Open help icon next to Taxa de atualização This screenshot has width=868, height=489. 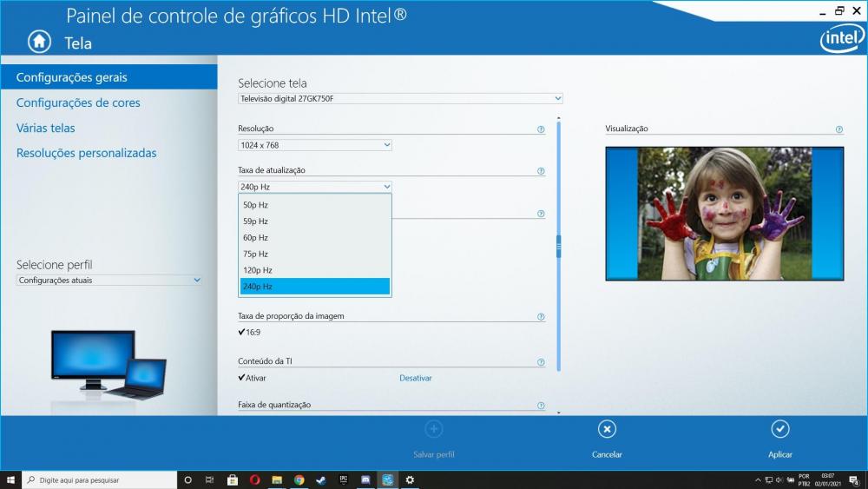[541, 171]
